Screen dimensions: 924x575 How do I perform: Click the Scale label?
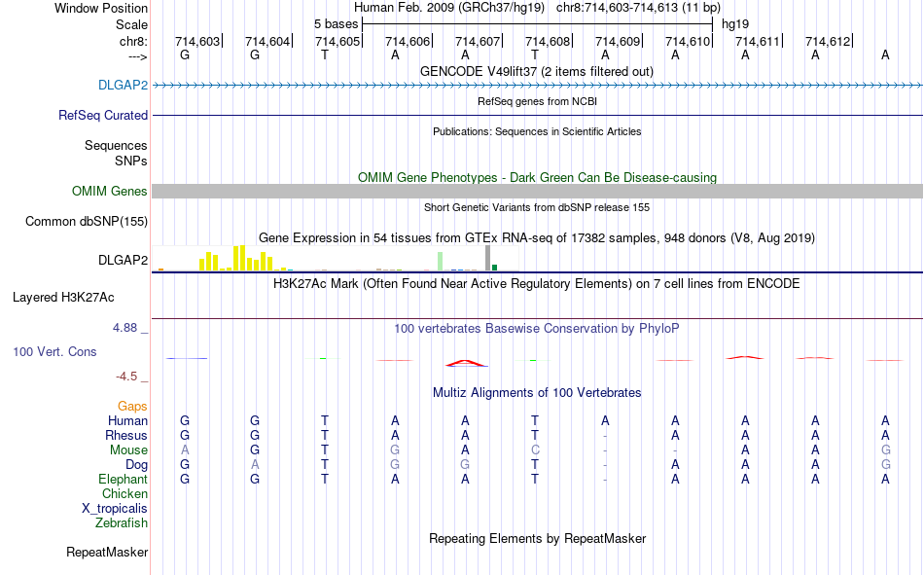131,24
